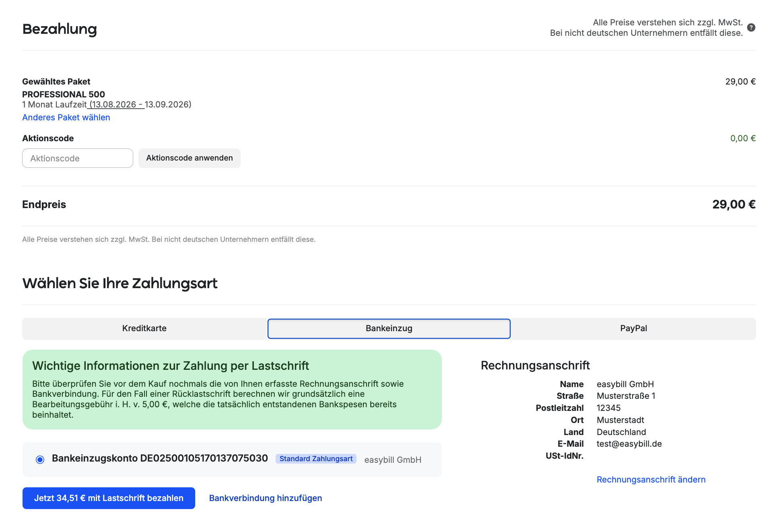This screenshot has width=775, height=532.
Task: Add a bank account via Bankverbindung hinzufügen
Action: click(x=266, y=498)
